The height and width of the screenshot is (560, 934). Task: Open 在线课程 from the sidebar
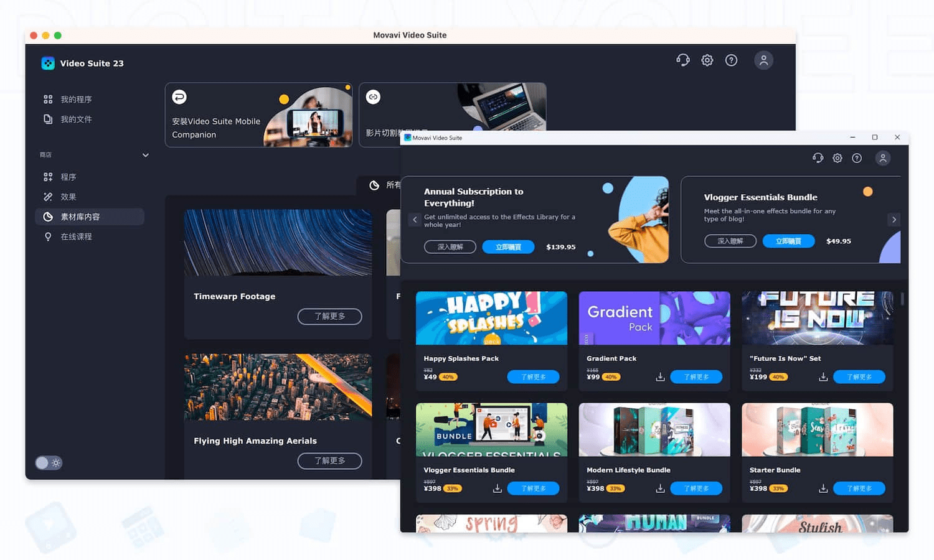tap(73, 236)
